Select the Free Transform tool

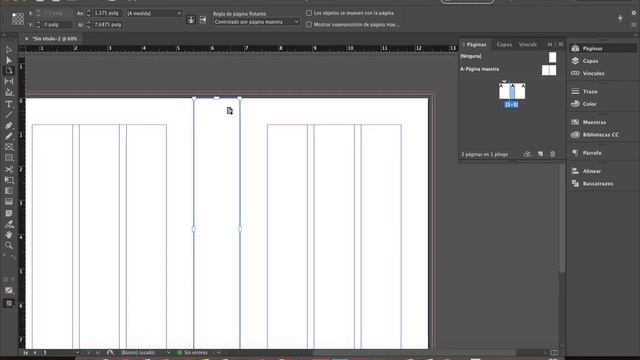click(9, 180)
